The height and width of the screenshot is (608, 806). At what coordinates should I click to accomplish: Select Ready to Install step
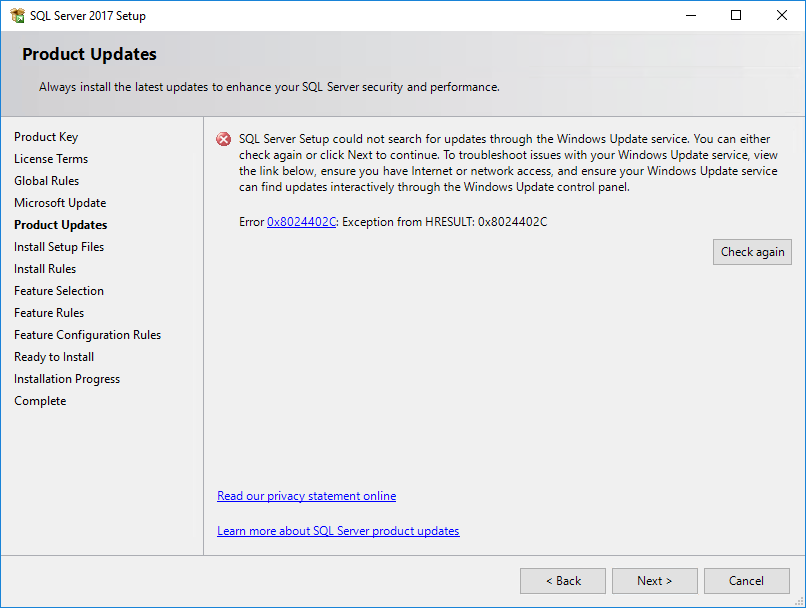[54, 357]
